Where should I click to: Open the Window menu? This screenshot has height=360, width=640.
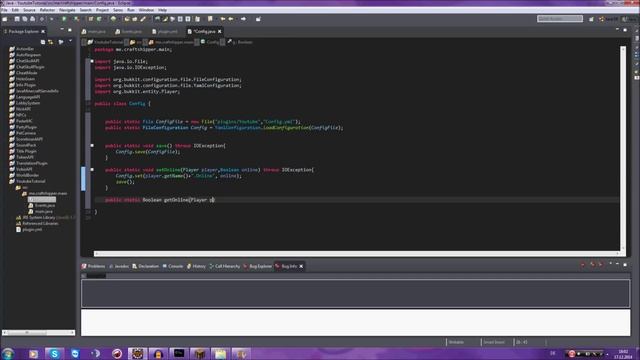click(x=146, y=10)
